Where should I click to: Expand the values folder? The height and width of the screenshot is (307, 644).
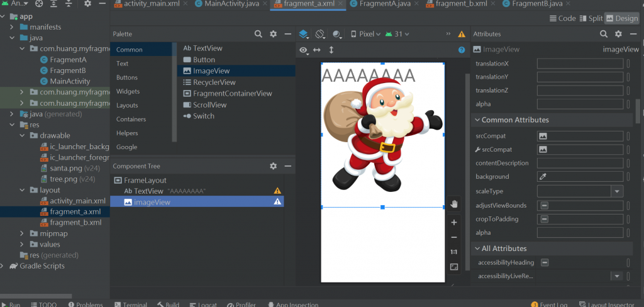click(x=22, y=244)
